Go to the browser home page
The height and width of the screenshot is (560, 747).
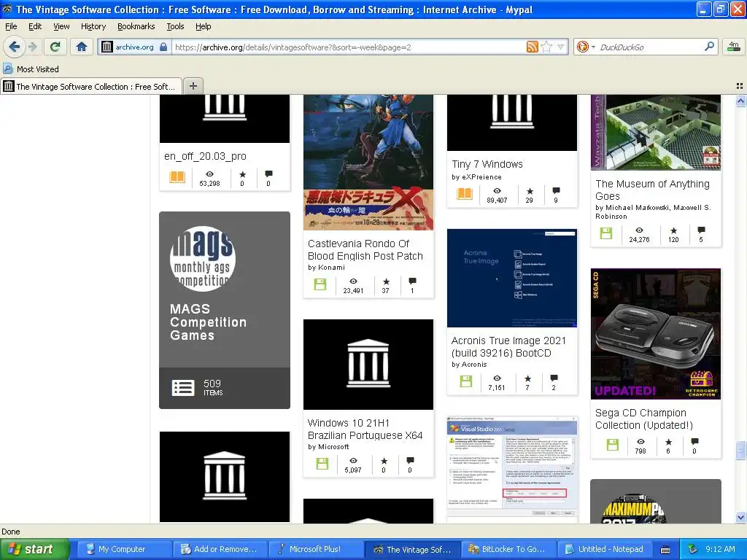coord(82,47)
